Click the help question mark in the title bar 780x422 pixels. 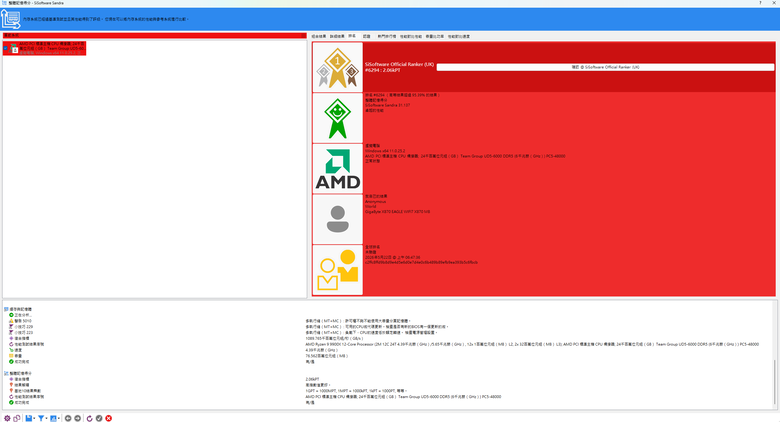(760, 3)
